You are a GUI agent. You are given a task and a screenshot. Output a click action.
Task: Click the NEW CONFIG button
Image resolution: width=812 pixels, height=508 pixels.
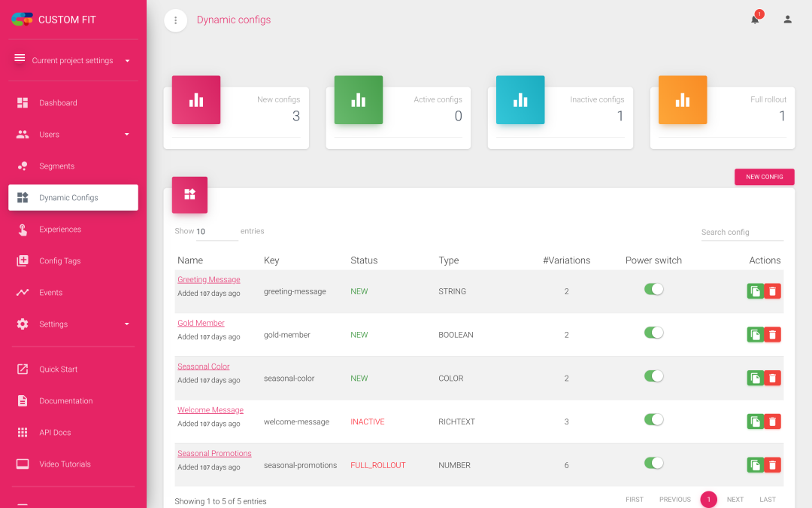coord(765,177)
